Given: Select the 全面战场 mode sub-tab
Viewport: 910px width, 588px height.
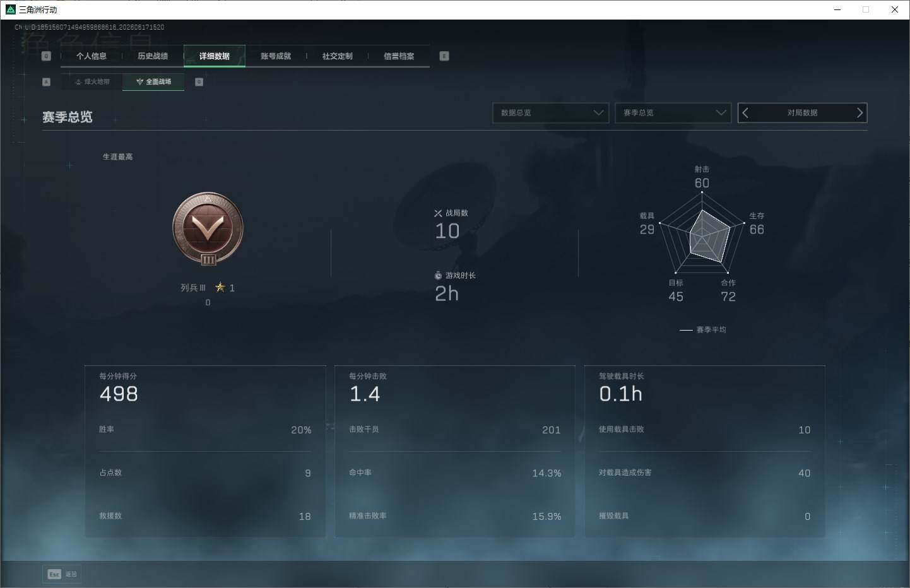Looking at the screenshot, I should [153, 81].
